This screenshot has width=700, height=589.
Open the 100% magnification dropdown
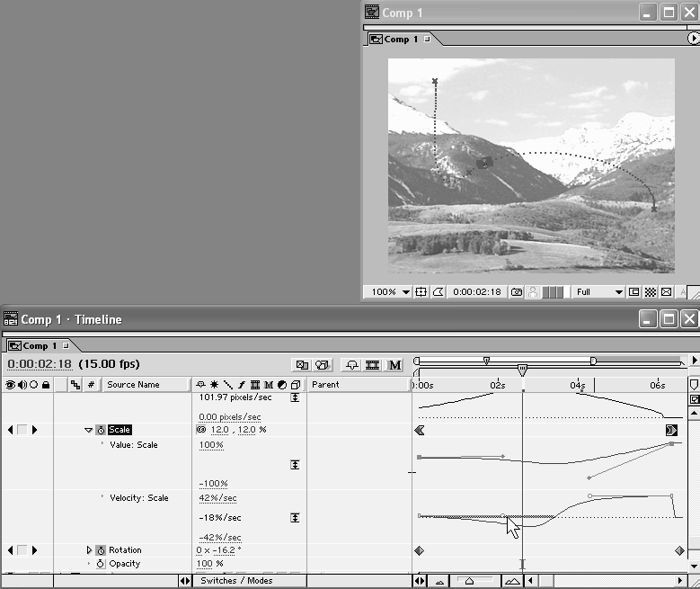tap(391, 292)
